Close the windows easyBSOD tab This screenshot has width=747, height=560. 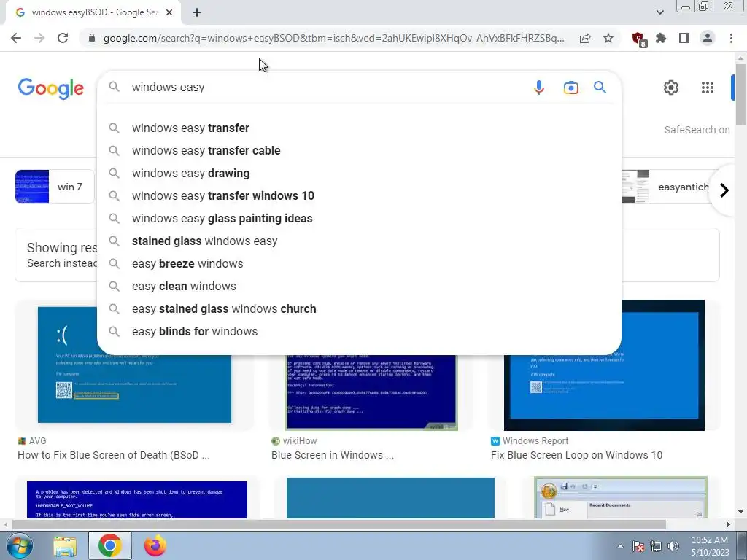pyautogui.click(x=169, y=12)
